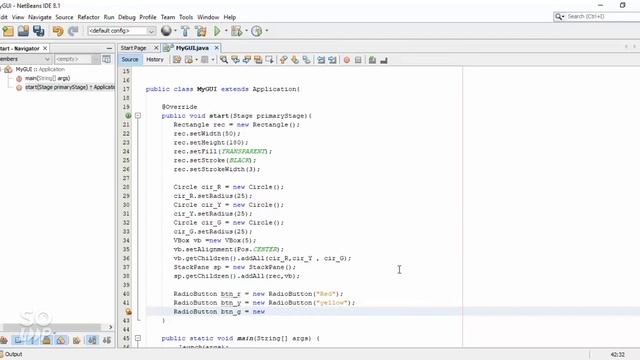The width and height of the screenshot is (640, 360).
Task: Start macro recording with the red circle icon
Action: (347, 60)
